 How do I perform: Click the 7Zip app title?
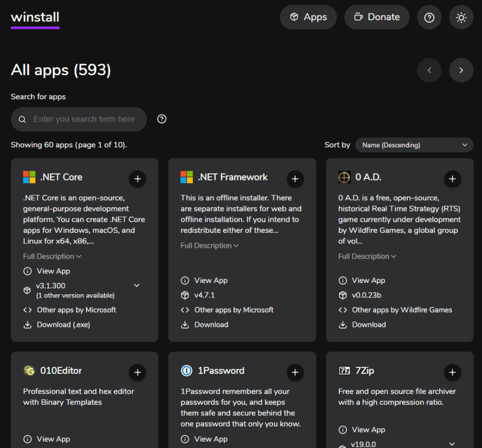(x=364, y=371)
